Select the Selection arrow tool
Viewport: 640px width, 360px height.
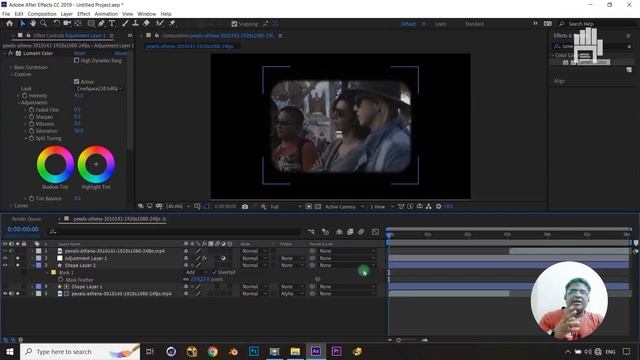tap(22, 24)
